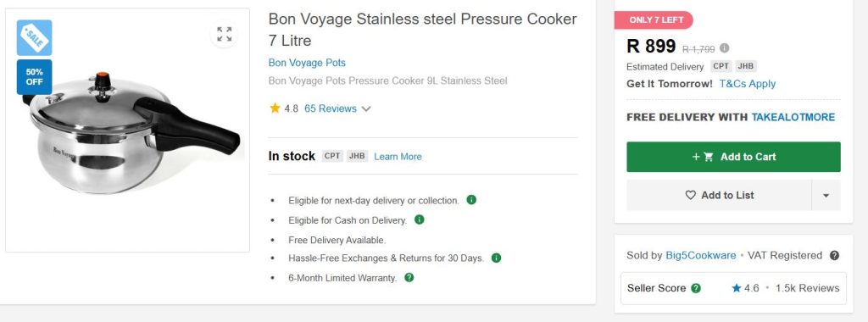Click the Add to Cart button
This screenshot has width=868, height=322.
pyautogui.click(x=733, y=157)
